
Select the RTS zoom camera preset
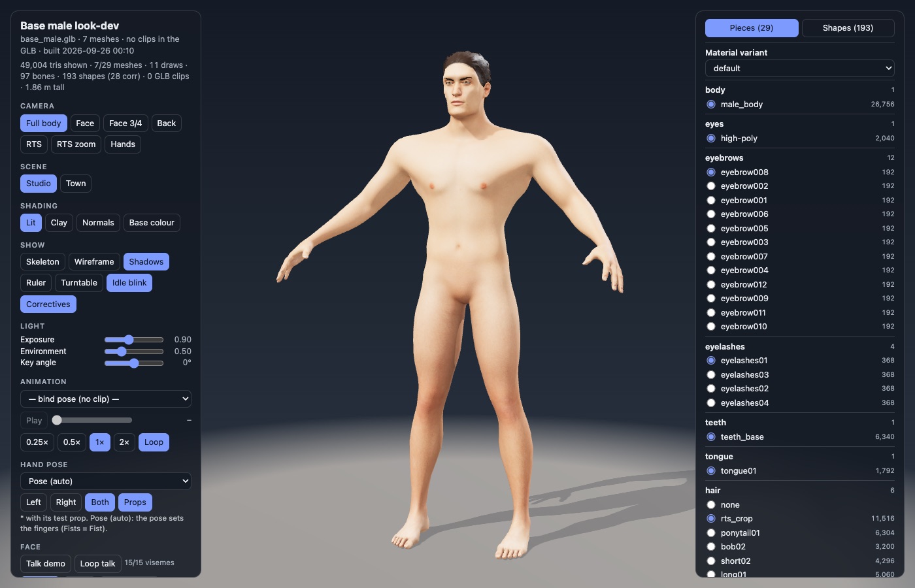76,144
